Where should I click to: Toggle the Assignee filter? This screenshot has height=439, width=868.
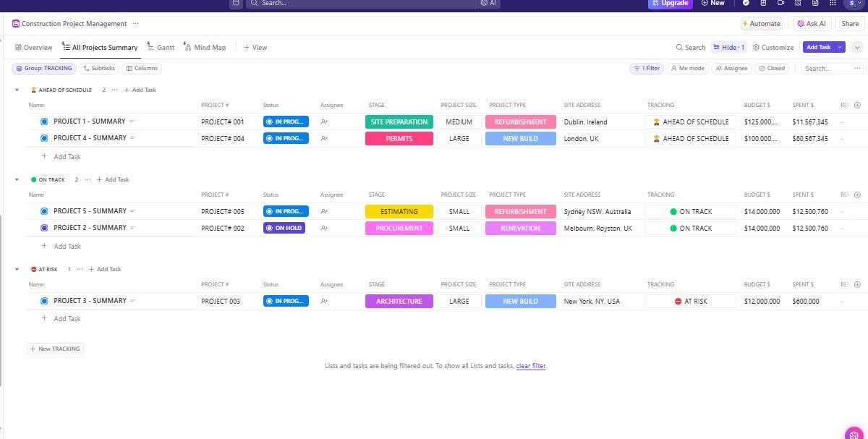[x=731, y=69]
